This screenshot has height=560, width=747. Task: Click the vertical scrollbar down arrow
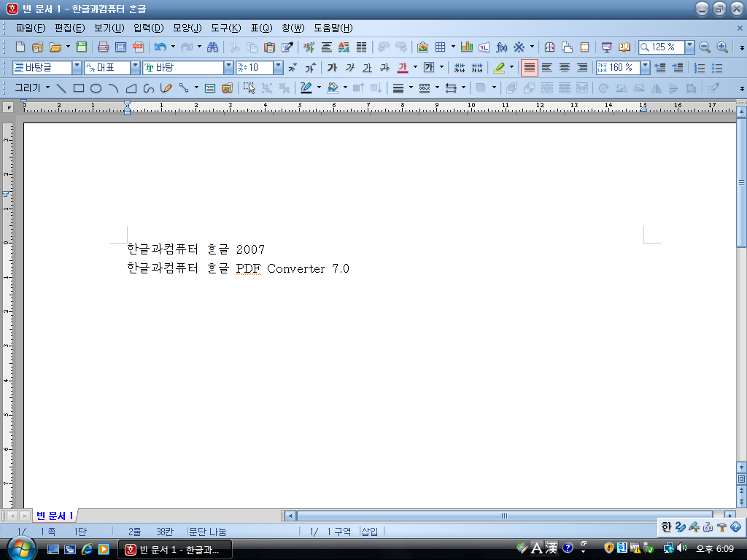(741, 467)
